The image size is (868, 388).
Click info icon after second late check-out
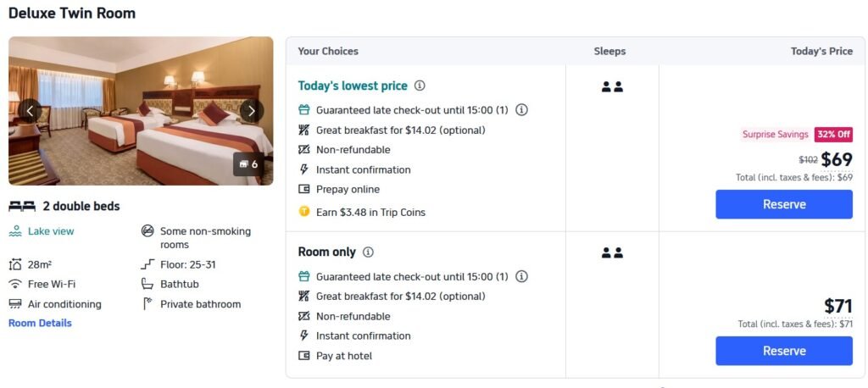point(522,276)
